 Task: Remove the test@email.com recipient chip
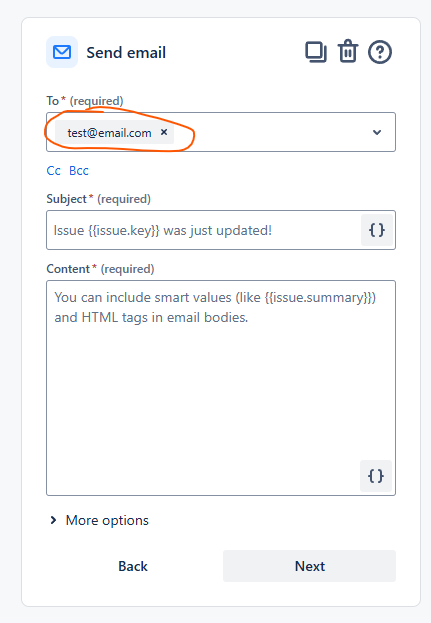coord(164,132)
